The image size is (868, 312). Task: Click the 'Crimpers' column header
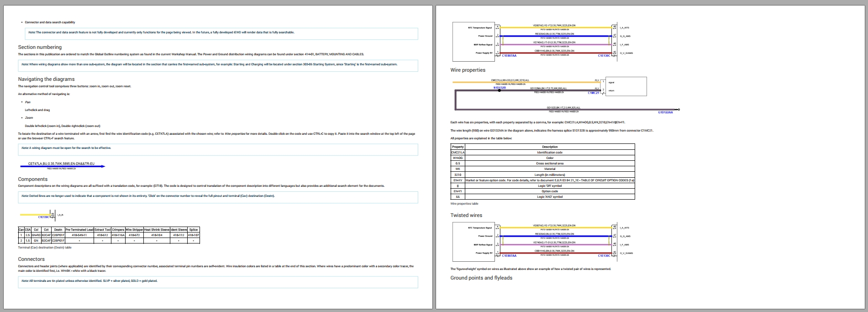point(118,230)
